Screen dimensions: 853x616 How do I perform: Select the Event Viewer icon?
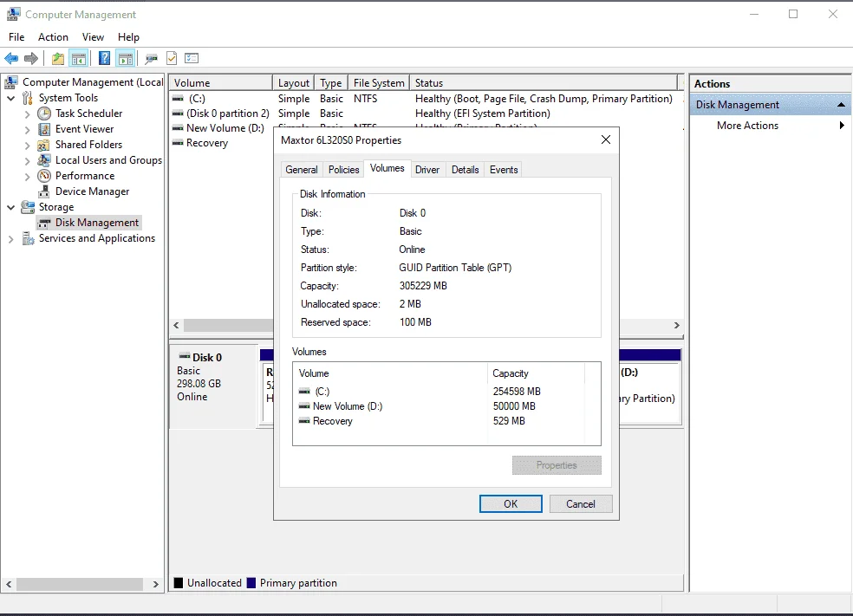tap(44, 129)
